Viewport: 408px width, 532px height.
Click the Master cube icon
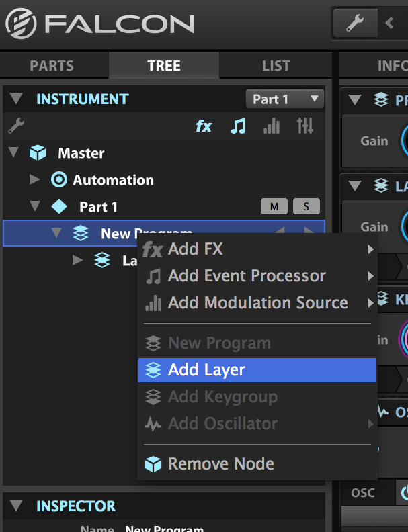coord(38,152)
